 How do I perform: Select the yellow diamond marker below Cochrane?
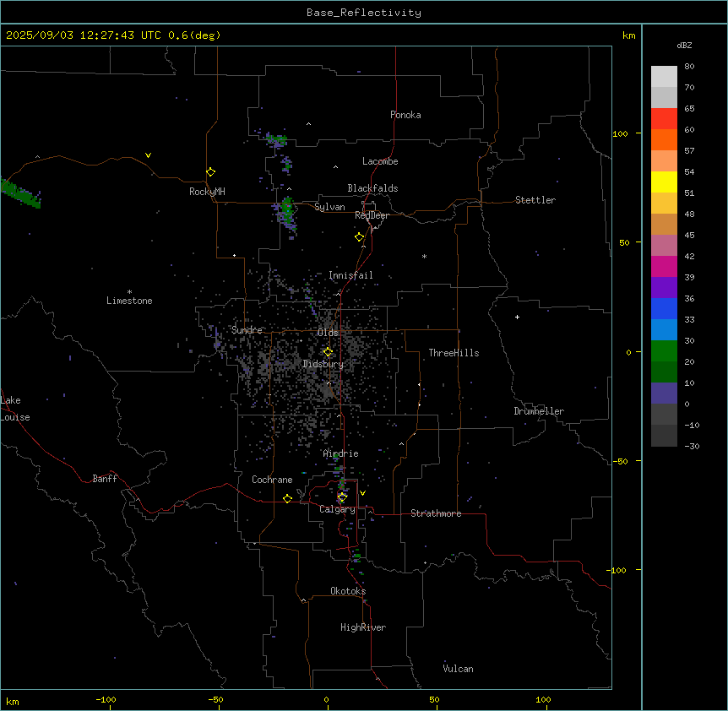287,498
